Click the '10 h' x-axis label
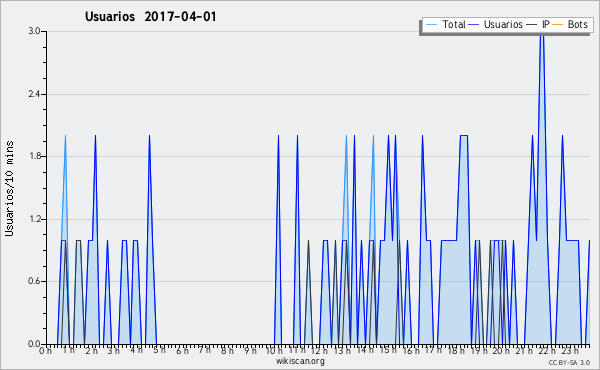The height and width of the screenshot is (370, 600). coord(274,351)
